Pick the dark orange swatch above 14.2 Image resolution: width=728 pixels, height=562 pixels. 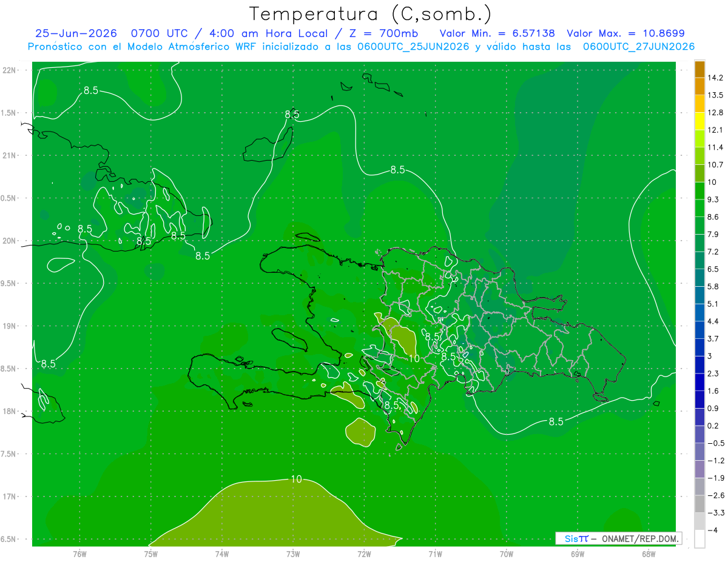pos(699,69)
